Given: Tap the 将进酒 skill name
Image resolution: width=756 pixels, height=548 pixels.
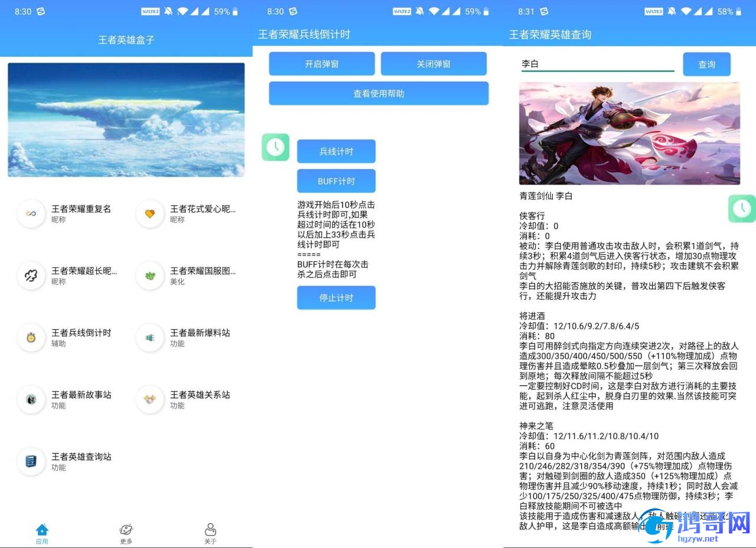Looking at the screenshot, I should [532, 316].
